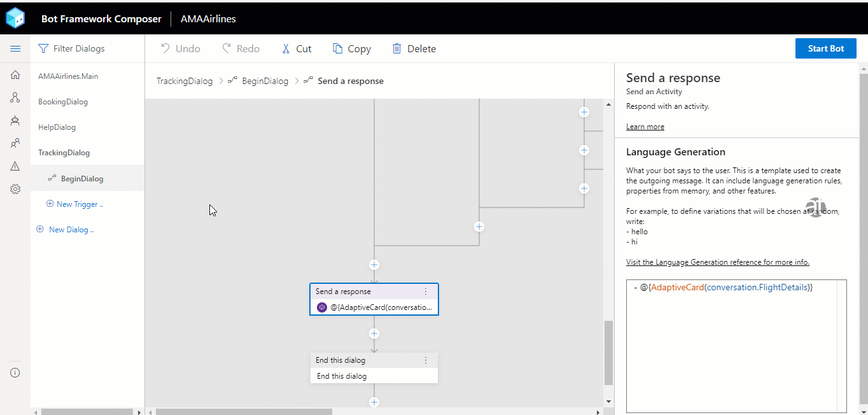The image size is (868, 415).
Task: Open Bot Responses in left navigation
Action: tap(15, 120)
